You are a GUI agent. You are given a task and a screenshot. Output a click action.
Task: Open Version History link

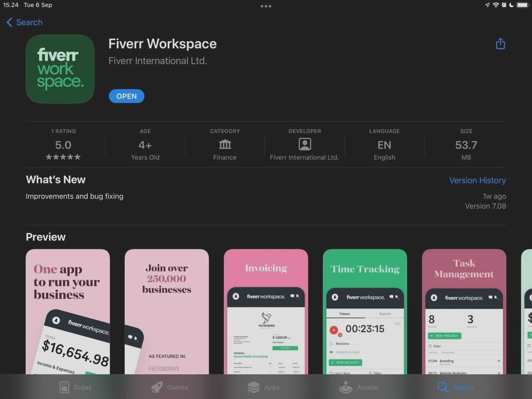478,180
